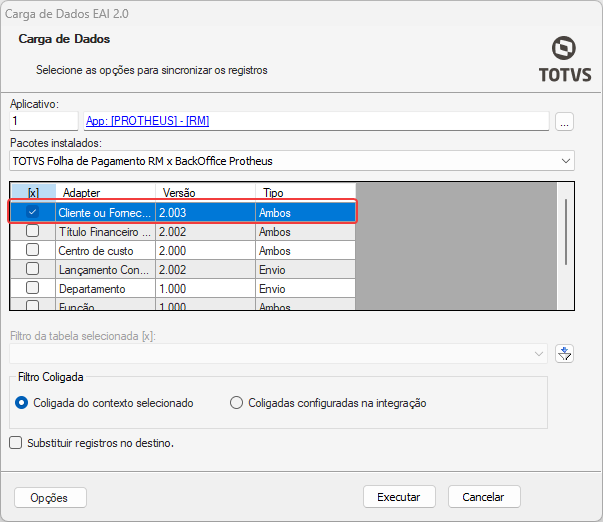This screenshot has height=522, width=603.
Task: Expand the Filtro da tabela selecionada dropdown
Action: tap(539, 354)
